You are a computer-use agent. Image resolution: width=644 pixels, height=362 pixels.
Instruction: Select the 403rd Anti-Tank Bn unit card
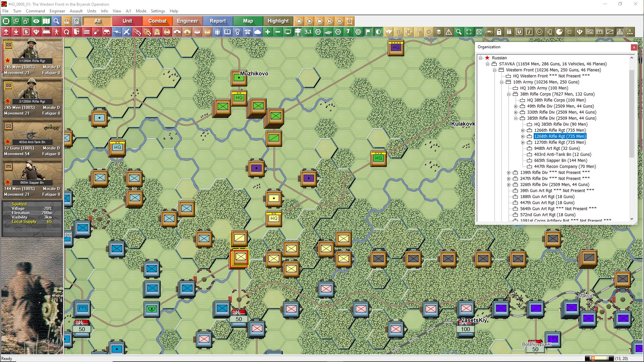32,139
